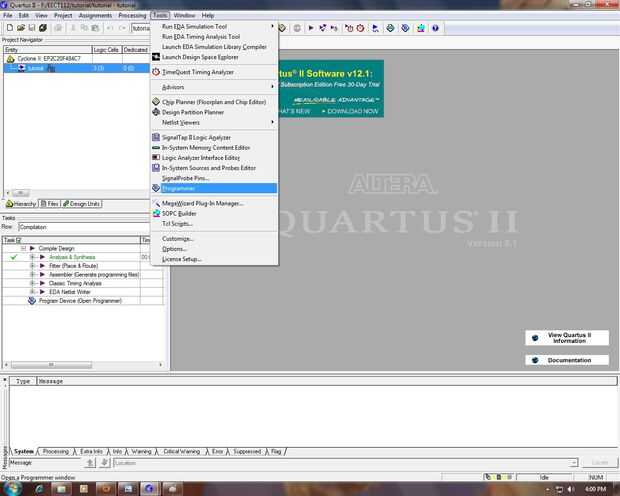The width and height of the screenshot is (620, 496).
Task: Choose Customize... in Tools menu
Action: click(x=215, y=239)
